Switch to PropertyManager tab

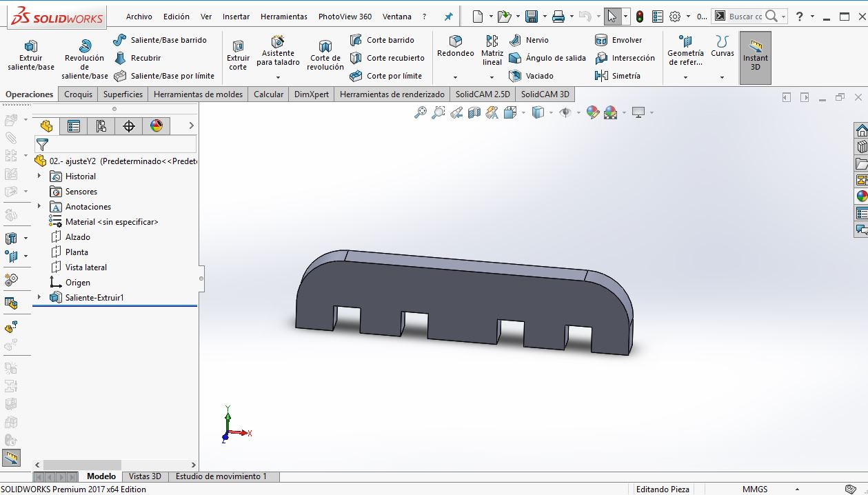[x=74, y=125]
